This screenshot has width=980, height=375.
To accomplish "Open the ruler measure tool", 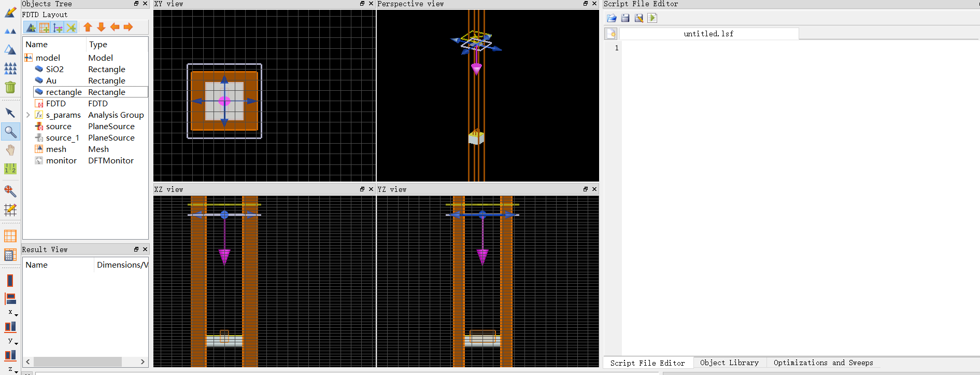I will tap(10, 169).
